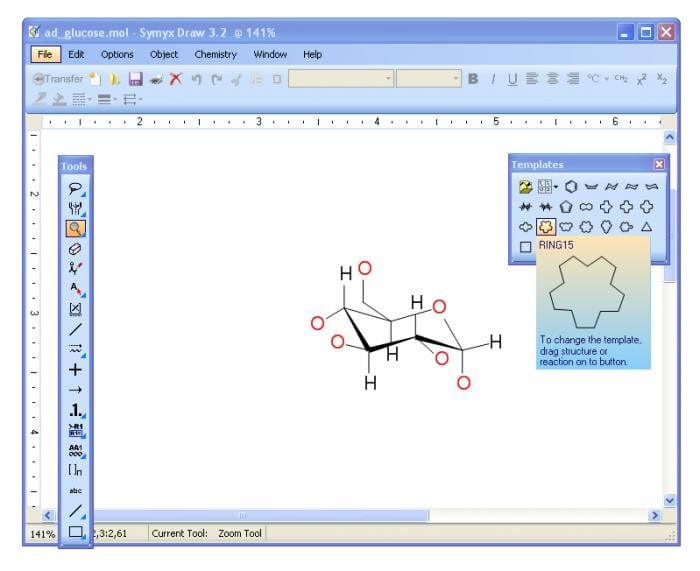Open the font size dropdown
Screen dimensions: 700x571
tap(456, 78)
